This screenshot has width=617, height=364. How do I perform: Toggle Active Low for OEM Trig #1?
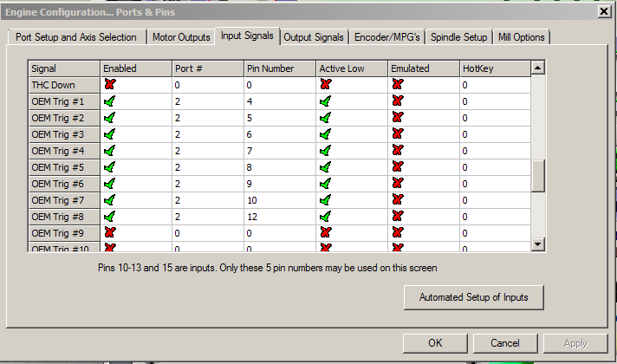click(326, 101)
